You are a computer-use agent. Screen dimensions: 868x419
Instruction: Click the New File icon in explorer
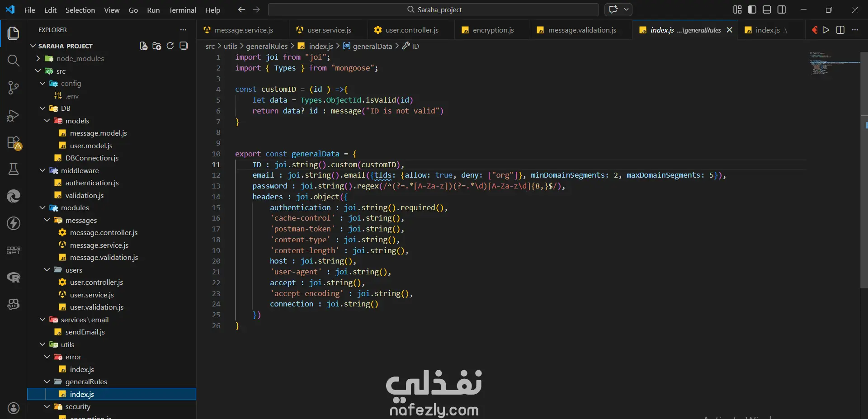(144, 46)
